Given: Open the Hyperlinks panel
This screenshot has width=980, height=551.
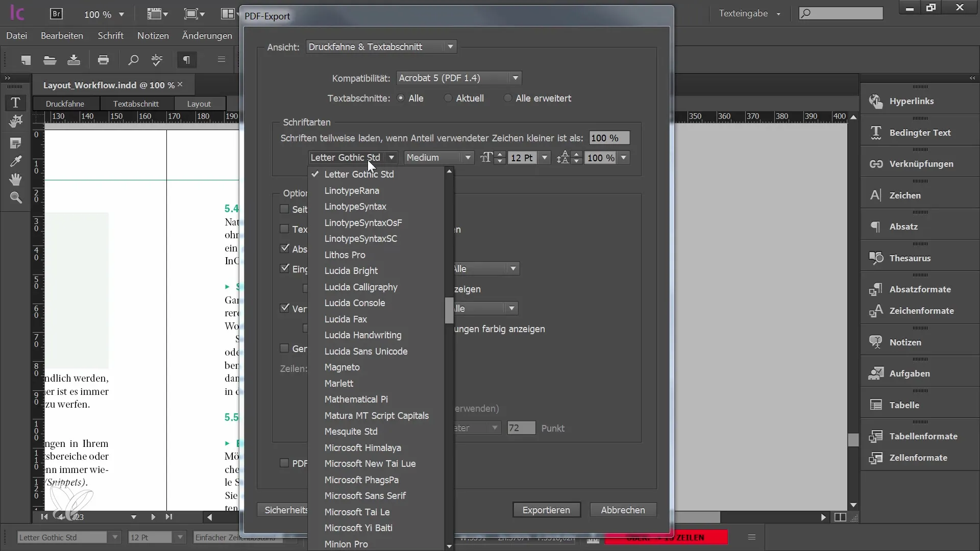Looking at the screenshot, I should (x=912, y=100).
